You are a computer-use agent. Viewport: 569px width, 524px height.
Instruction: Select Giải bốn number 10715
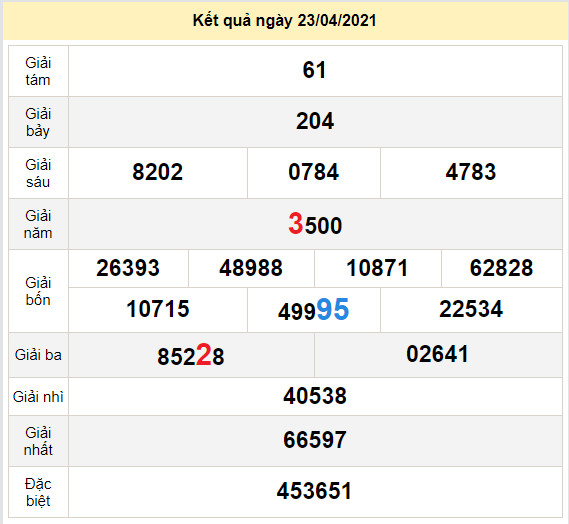[157, 309]
